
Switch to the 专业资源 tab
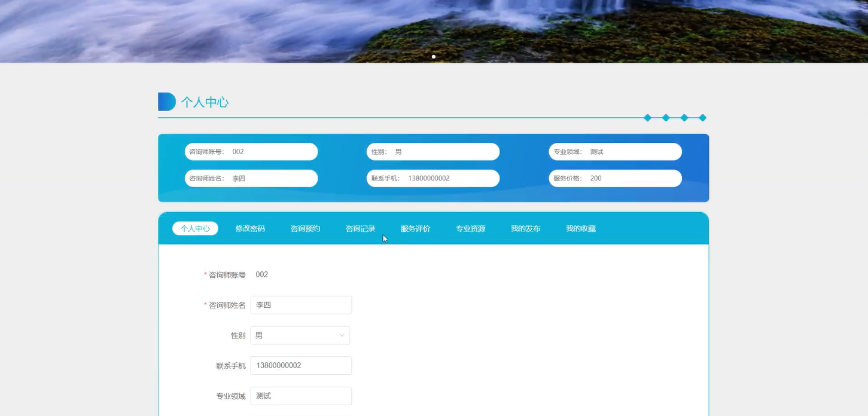470,228
